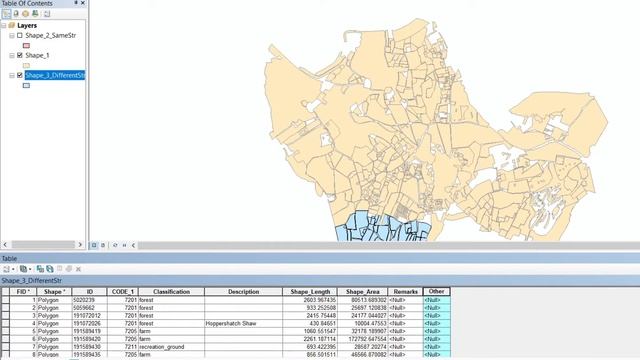
Task: Open the pink Shape_2_SameStr symbol swatch
Action: 27,46
